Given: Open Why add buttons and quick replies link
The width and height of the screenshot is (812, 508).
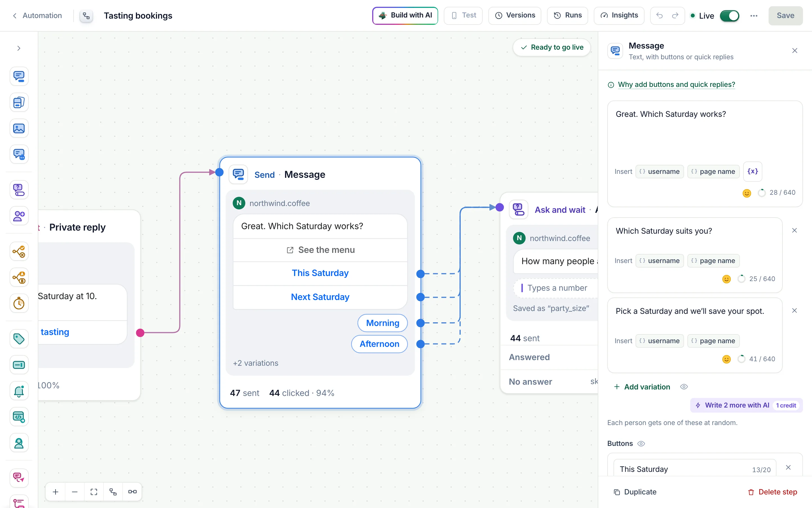Looking at the screenshot, I should click(x=676, y=85).
